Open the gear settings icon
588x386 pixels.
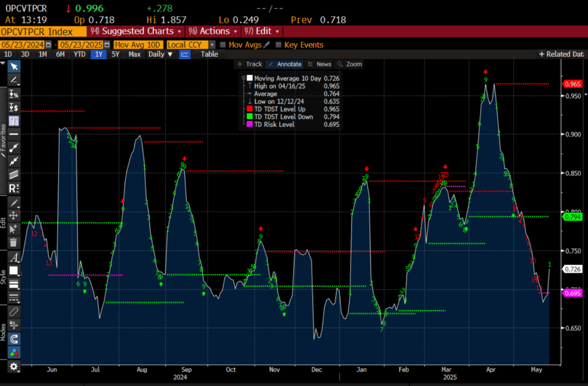(14, 366)
